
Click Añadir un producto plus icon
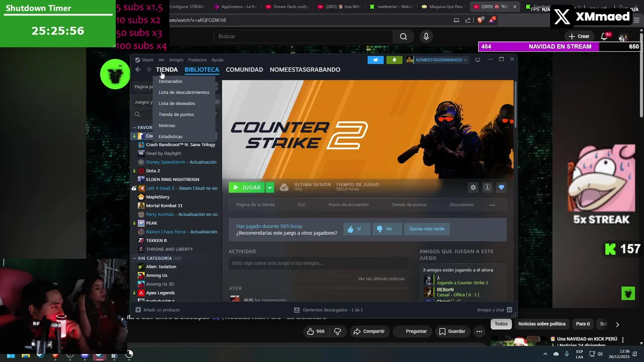pos(138,310)
